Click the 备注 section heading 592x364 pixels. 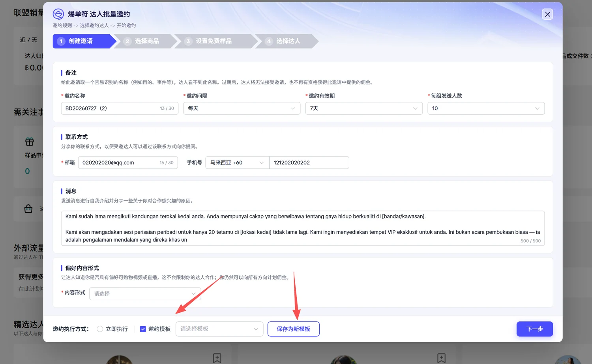click(71, 73)
